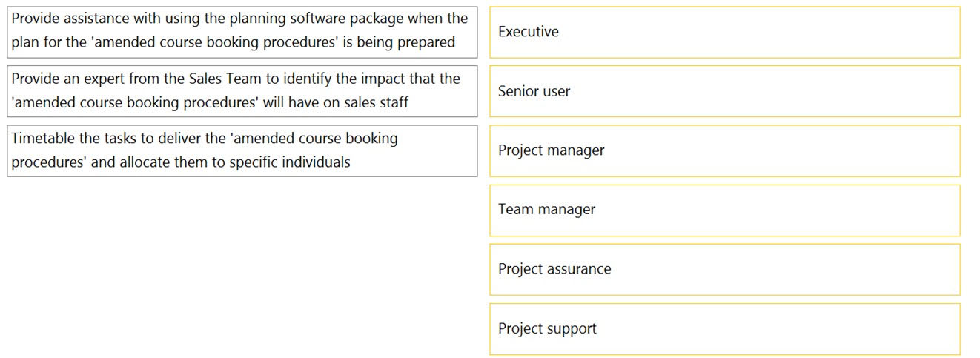Select the planning software package statement
Viewport: 980px width, 358px height.
[x=242, y=32]
